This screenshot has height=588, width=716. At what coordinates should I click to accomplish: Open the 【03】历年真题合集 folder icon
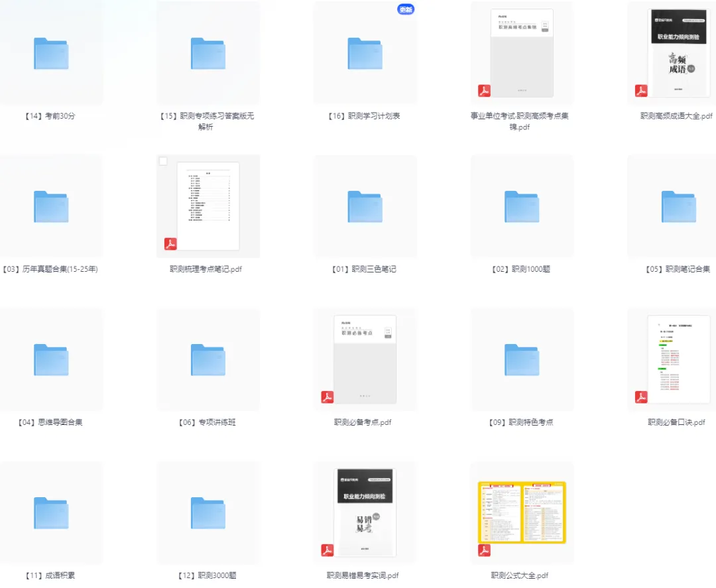(51, 207)
